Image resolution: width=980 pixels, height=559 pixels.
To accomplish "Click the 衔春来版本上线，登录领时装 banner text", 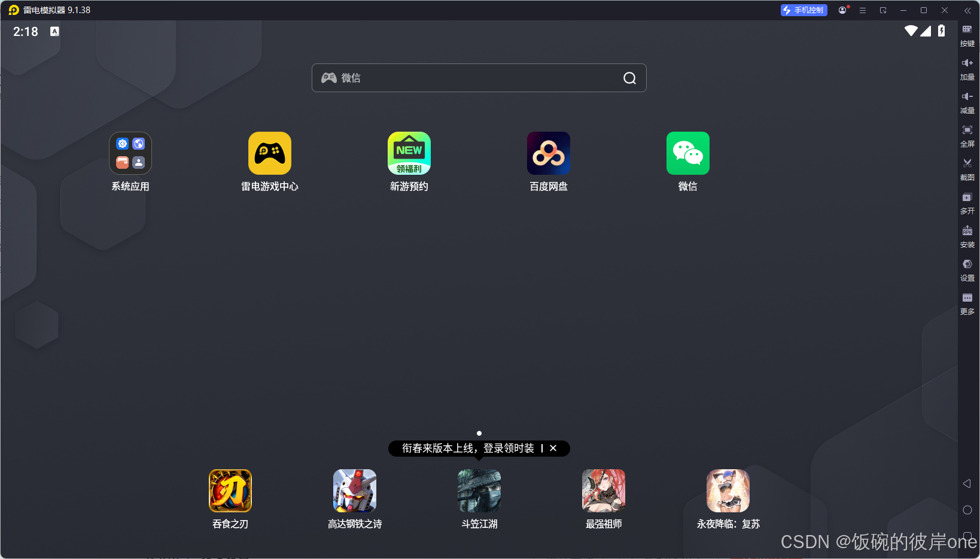I will click(x=468, y=448).
